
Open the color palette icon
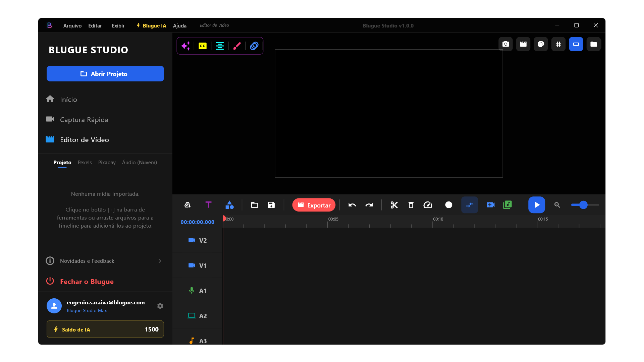(x=541, y=44)
